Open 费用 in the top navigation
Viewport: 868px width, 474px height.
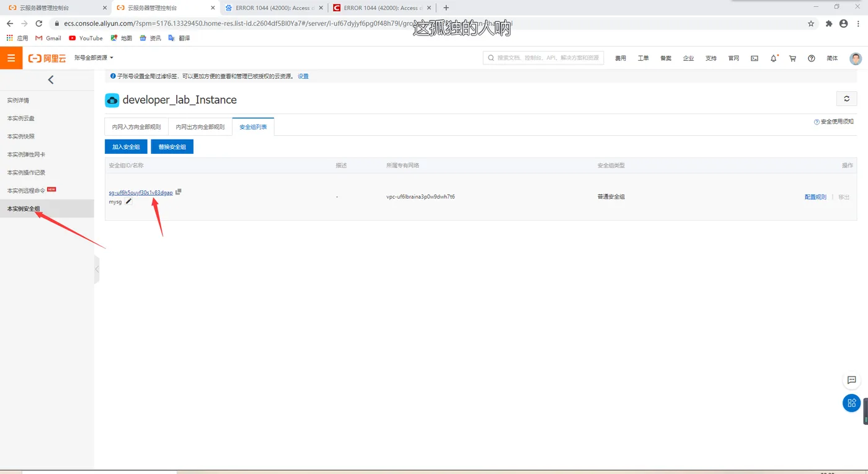[621, 58]
